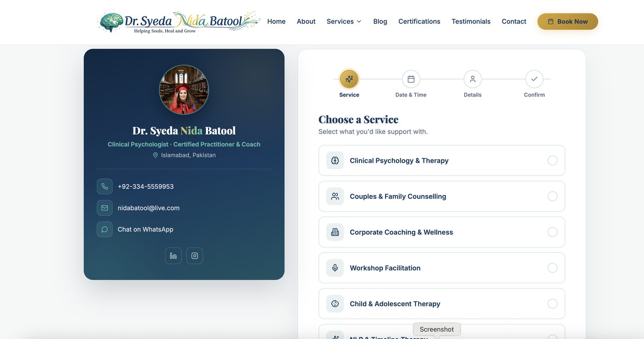Email nidabatool@live.com link
The width and height of the screenshot is (644, 339).
click(x=149, y=208)
